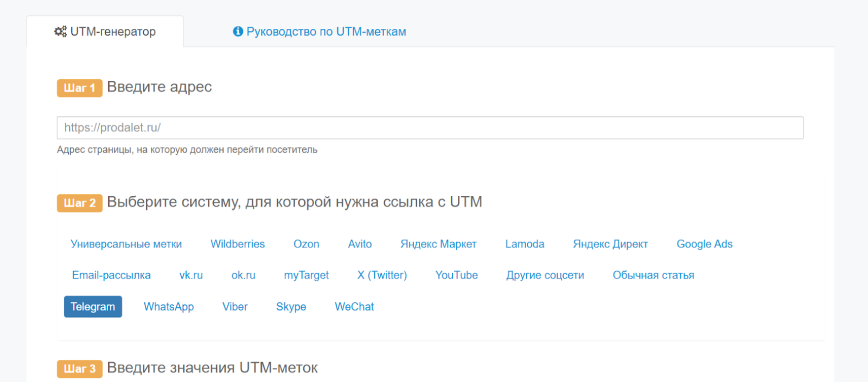Click the Шаг 1 orange badge

80,88
